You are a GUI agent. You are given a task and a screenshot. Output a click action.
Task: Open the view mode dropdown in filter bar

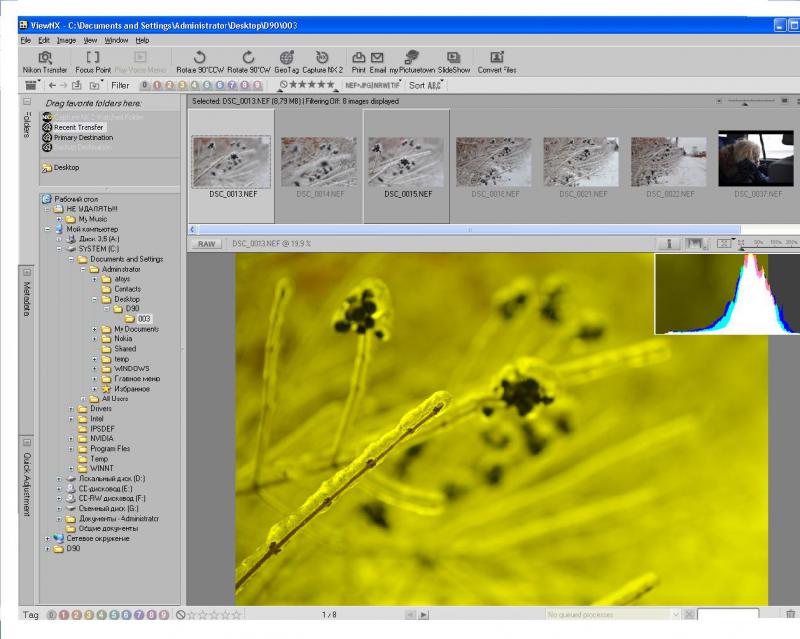pyautogui.click(x=32, y=85)
